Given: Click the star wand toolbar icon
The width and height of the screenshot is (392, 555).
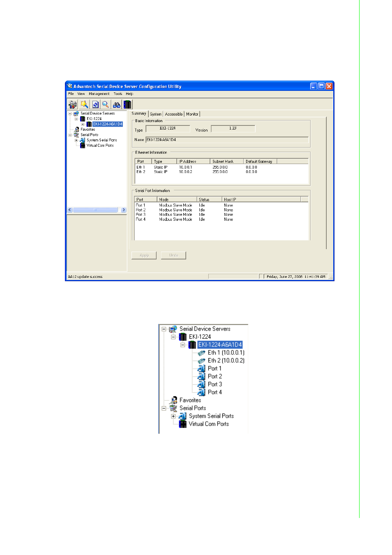Looking at the screenshot, I should coord(84,104).
